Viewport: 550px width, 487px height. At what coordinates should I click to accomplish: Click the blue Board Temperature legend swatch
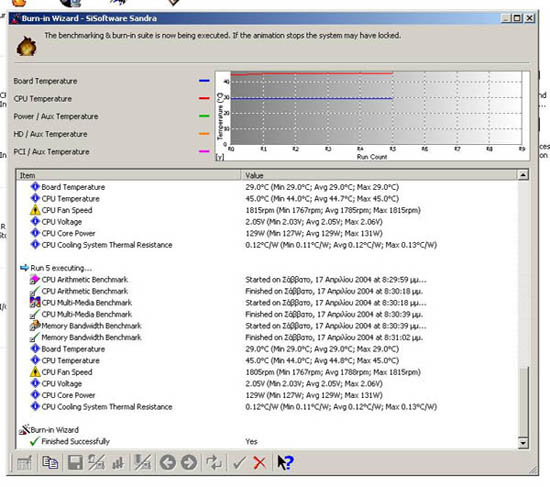click(204, 81)
